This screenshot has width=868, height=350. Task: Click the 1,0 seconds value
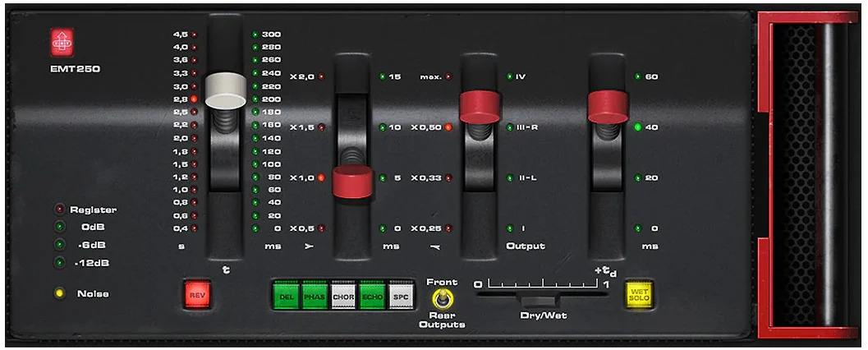181,190
